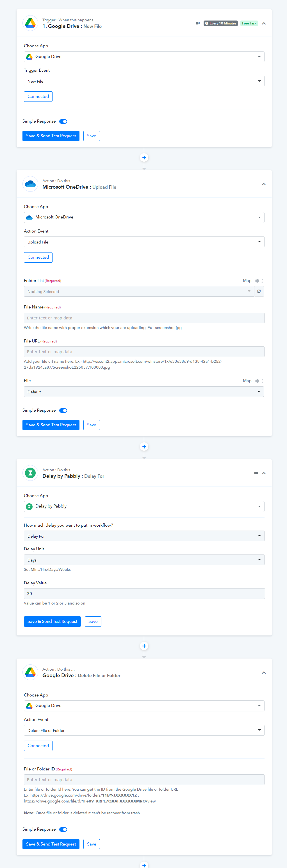Click the Google Drive logo in trigger header
The image size is (287, 868).
[x=30, y=23]
